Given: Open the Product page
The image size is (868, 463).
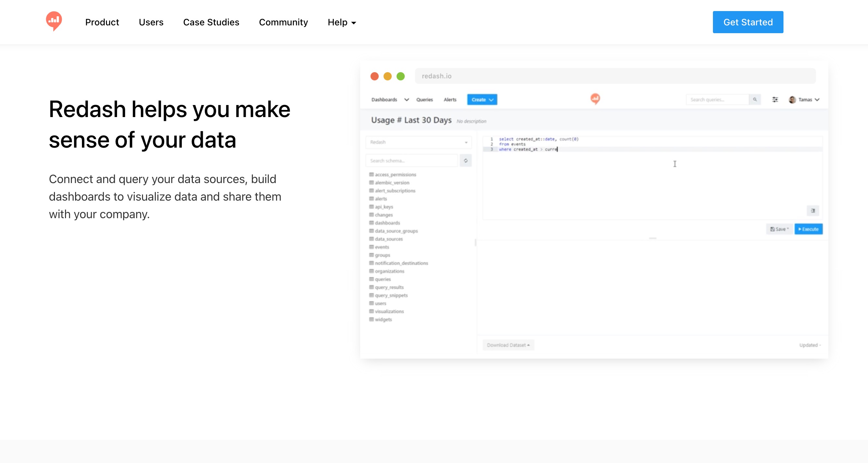Looking at the screenshot, I should pyautogui.click(x=102, y=22).
